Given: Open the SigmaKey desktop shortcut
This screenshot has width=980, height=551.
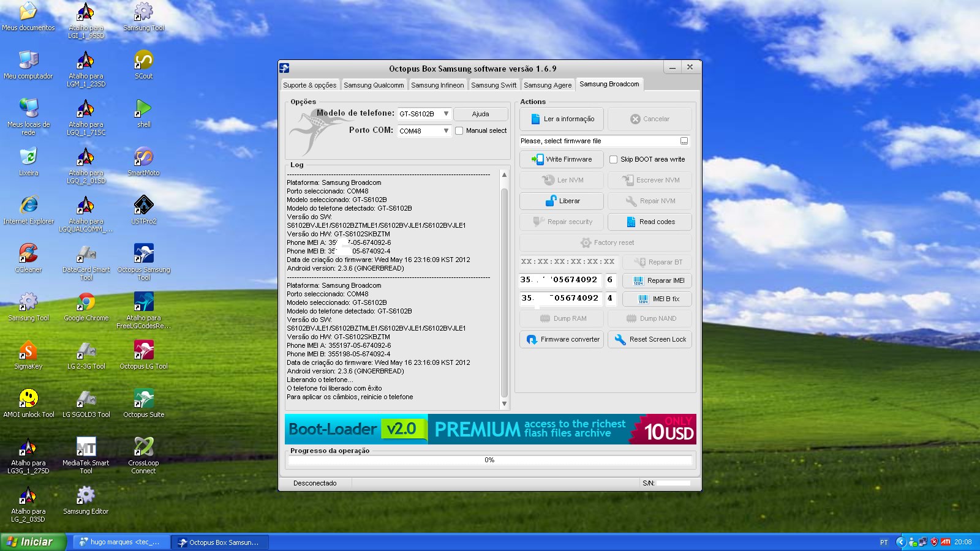Looking at the screenshot, I should (x=28, y=354).
